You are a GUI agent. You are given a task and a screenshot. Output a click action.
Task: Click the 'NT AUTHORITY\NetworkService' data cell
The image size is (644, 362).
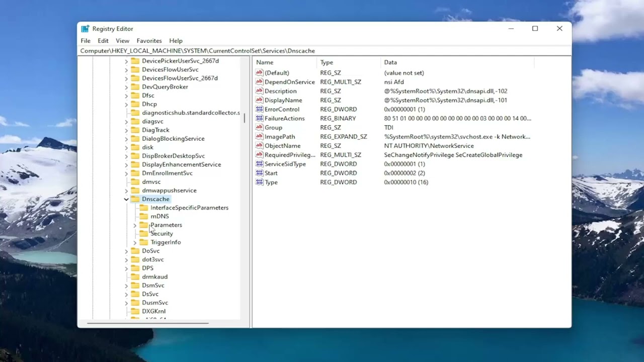(x=429, y=146)
